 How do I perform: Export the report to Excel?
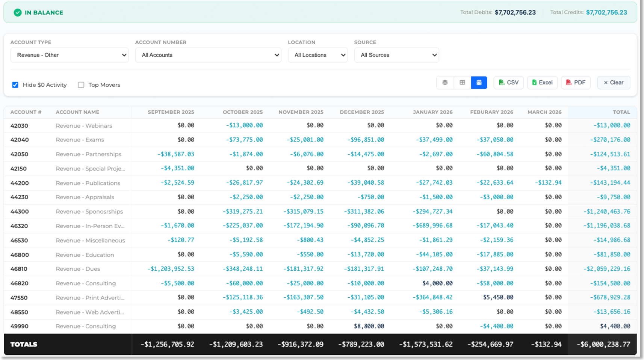[542, 83]
